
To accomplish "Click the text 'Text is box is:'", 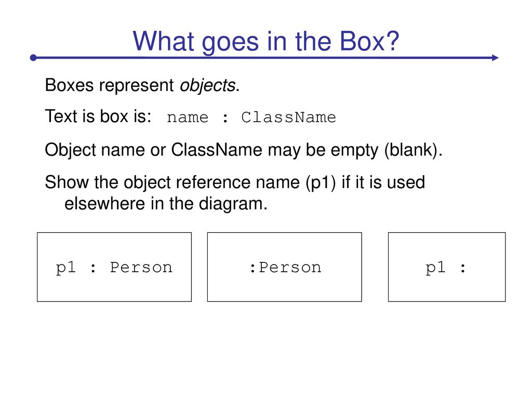I will point(98,116).
